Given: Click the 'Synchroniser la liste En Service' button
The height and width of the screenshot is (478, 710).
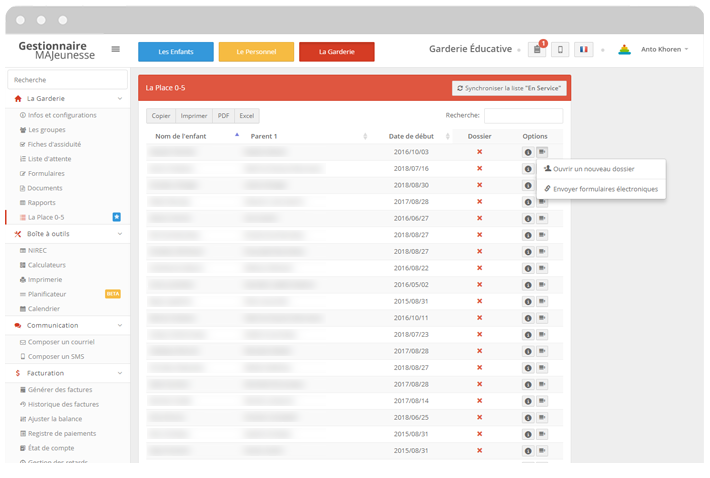Looking at the screenshot, I should click(510, 88).
